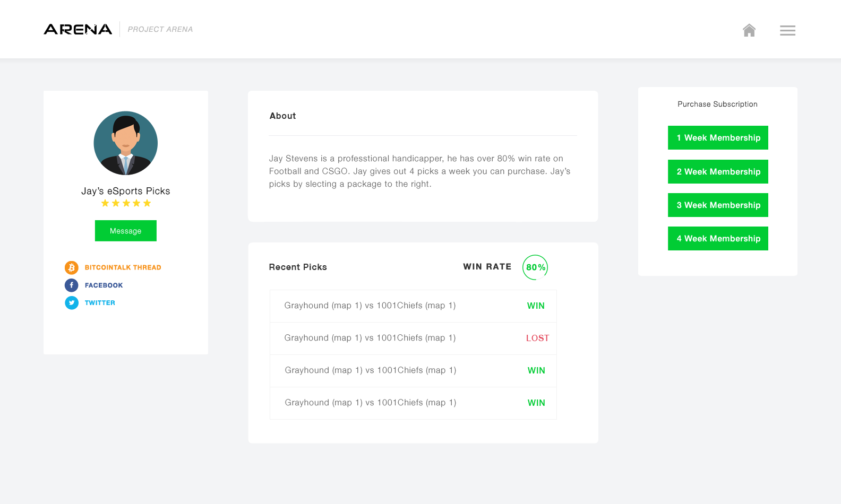Buy the 1 Week Membership
The width and height of the screenshot is (841, 504).
718,138
